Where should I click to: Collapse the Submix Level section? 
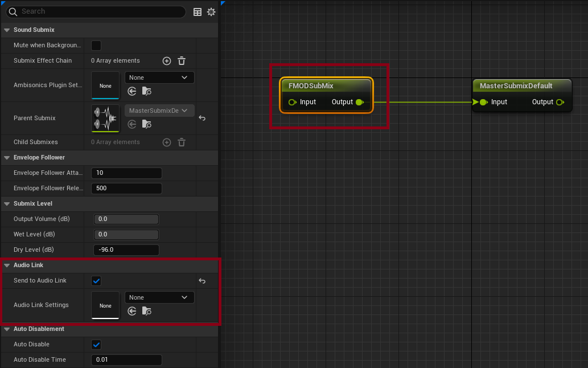tap(7, 203)
